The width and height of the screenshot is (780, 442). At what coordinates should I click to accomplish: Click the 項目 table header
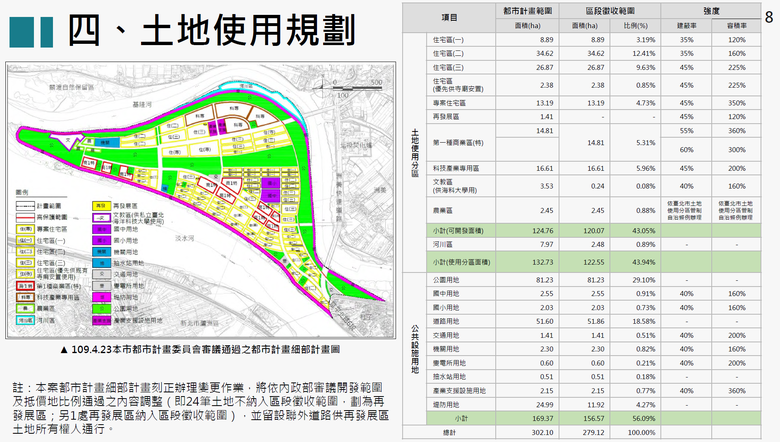click(449, 17)
